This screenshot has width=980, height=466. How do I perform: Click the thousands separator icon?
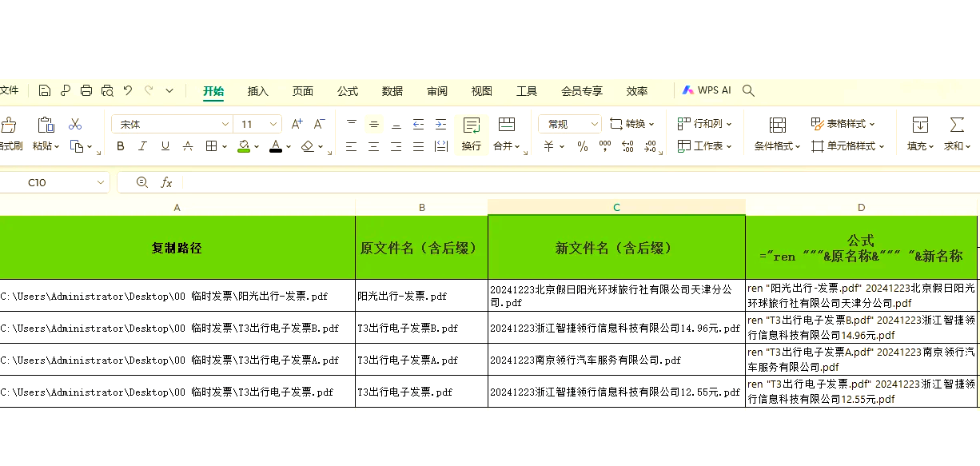(605, 146)
